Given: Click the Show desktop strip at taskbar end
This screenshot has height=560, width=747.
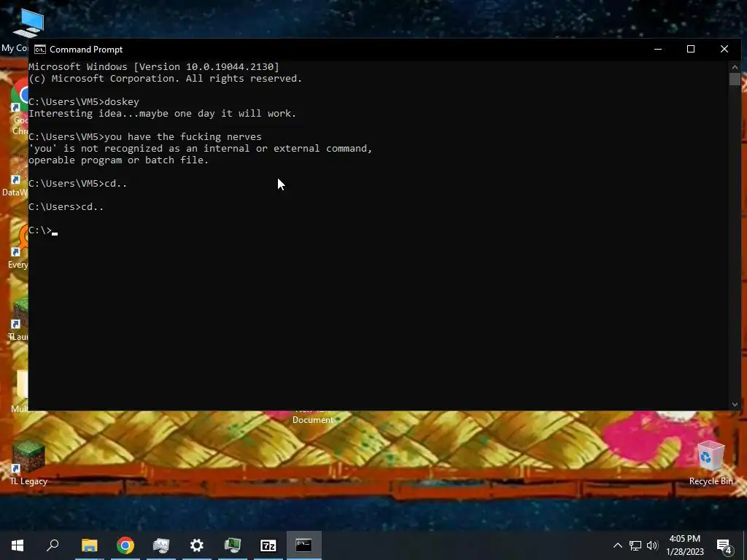Looking at the screenshot, I should (745, 545).
